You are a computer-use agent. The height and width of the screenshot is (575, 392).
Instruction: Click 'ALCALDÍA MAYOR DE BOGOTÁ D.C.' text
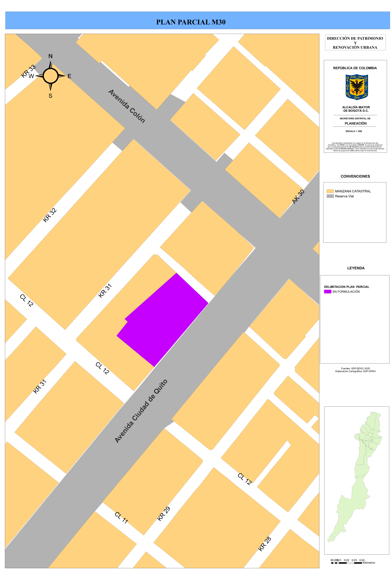click(356, 109)
